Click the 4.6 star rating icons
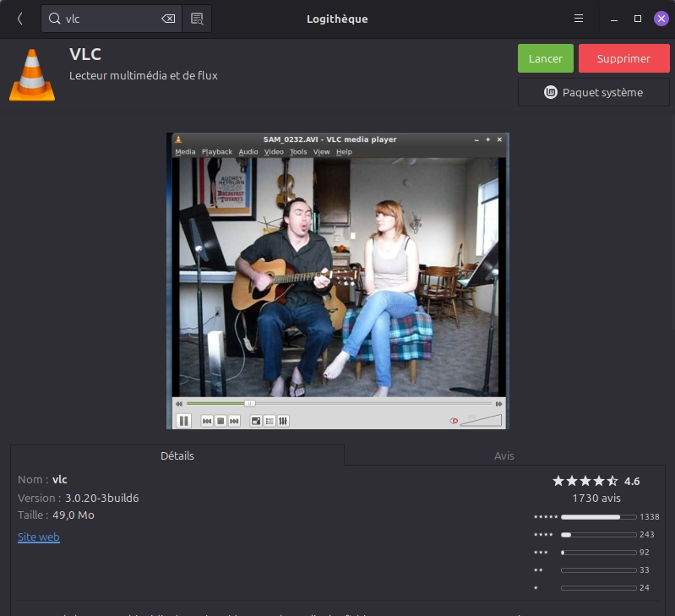675x616 pixels. tap(585, 481)
